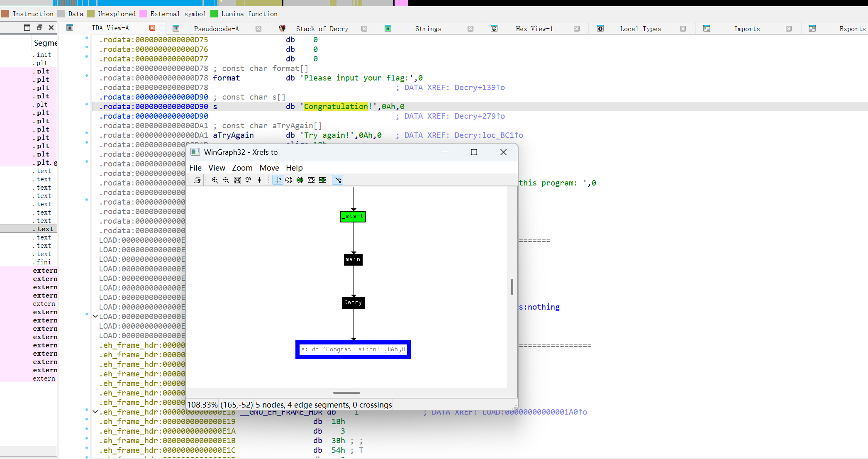Image resolution: width=868 pixels, height=459 pixels.
Task: Click the crosshair center-origin icon
Action: tap(259, 180)
